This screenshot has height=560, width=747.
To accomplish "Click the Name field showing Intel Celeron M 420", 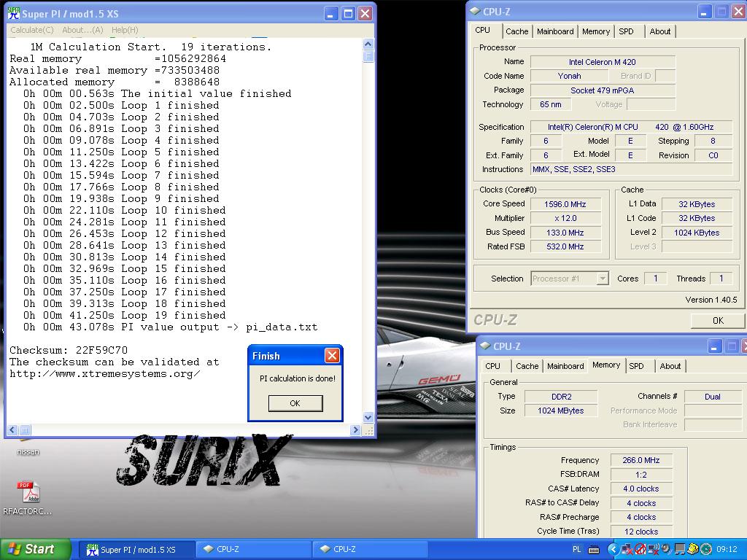I will pyautogui.click(x=602, y=62).
